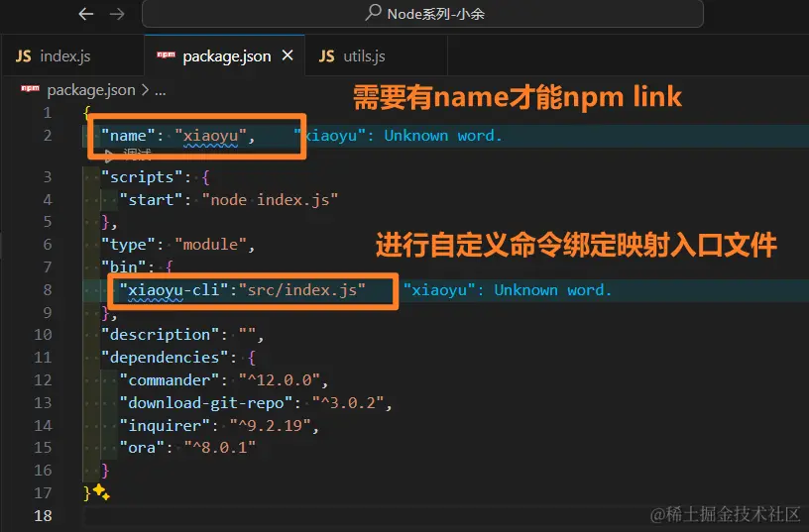Select the package.json tab
Screen dimensions: 809x532
[225, 55]
